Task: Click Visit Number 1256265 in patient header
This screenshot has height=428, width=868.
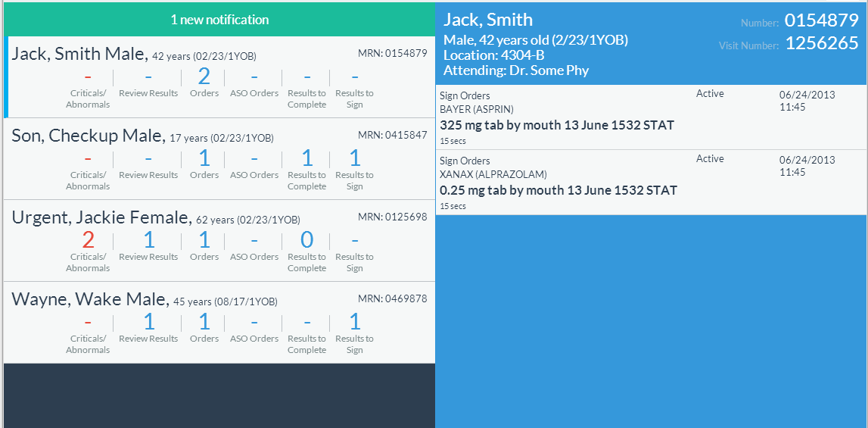Action: [x=821, y=43]
